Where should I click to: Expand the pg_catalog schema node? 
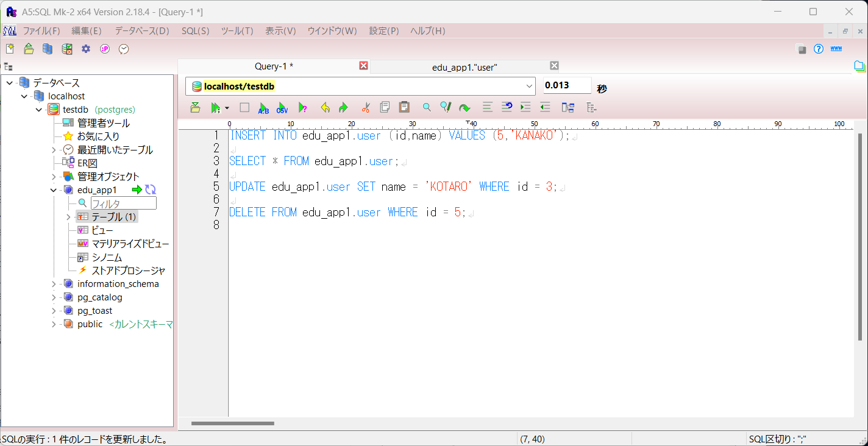coord(54,297)
